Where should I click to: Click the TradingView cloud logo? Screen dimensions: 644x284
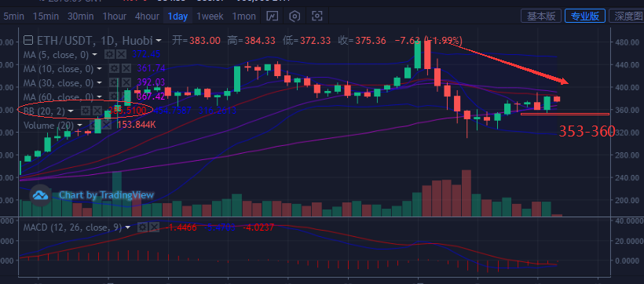(41, 195)
